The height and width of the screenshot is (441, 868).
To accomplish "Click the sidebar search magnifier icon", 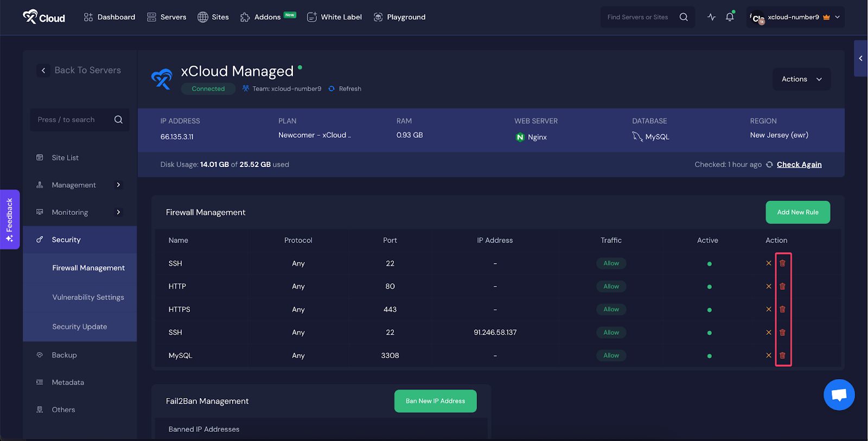I will 118,120.
